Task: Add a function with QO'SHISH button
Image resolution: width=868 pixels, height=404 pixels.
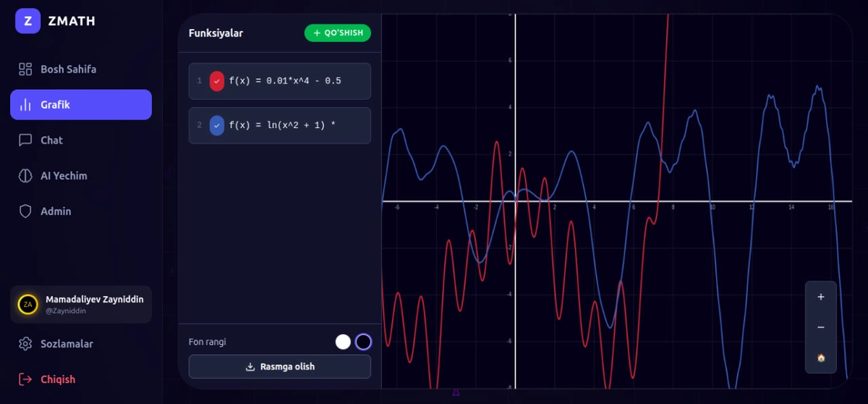Action: (x=338, y=33)
